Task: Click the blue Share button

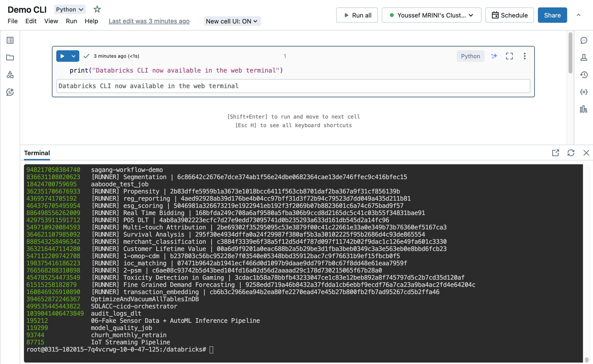Action: point(552,15)
